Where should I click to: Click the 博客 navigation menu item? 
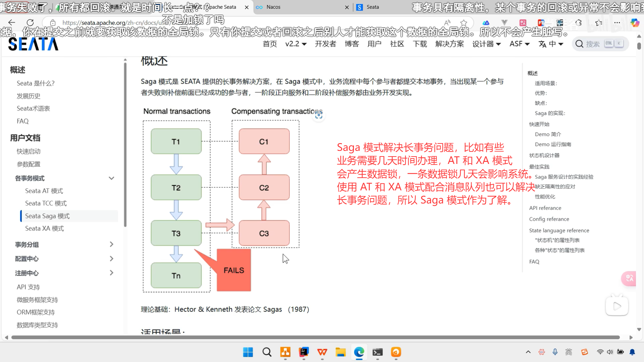(352, 44)
